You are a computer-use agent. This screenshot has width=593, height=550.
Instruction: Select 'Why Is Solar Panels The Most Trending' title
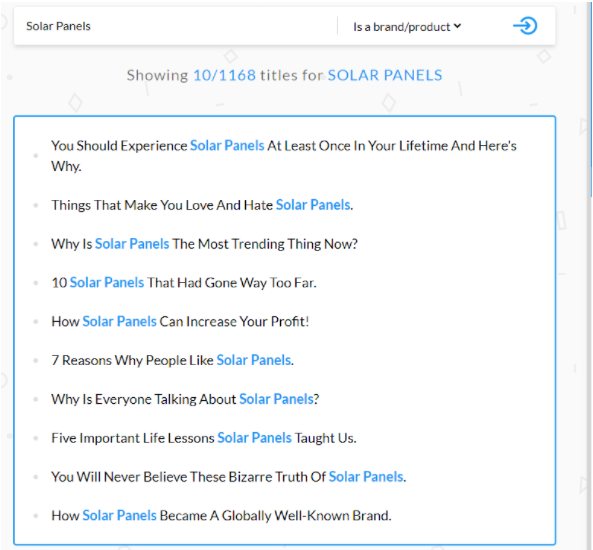click(x=204, y=244)
